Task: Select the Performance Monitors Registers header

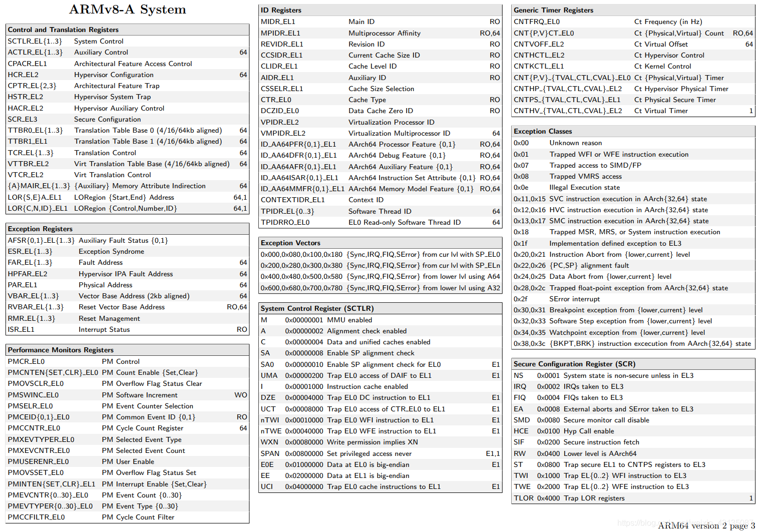Action: pyautogui.click(x=61, y=350)
